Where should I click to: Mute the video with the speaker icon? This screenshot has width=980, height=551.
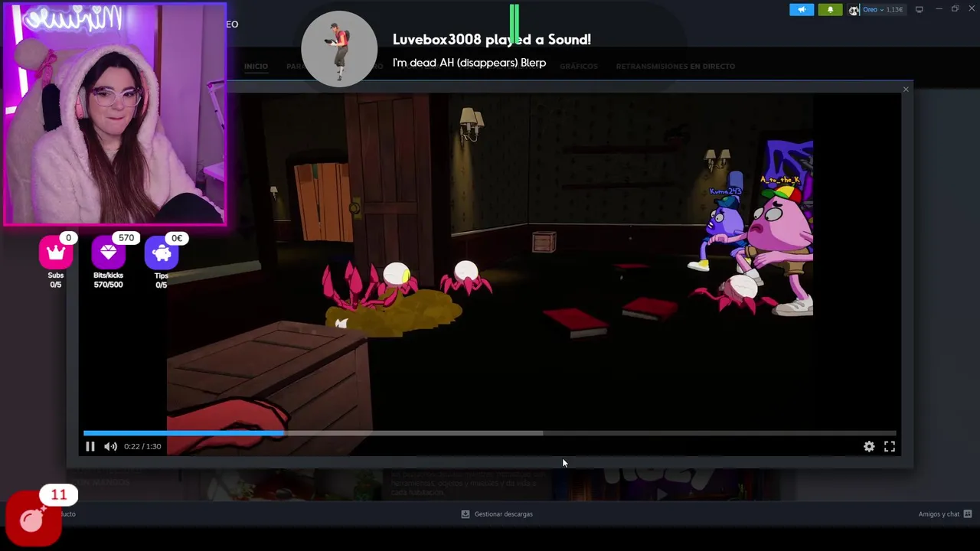coord(110,446)
